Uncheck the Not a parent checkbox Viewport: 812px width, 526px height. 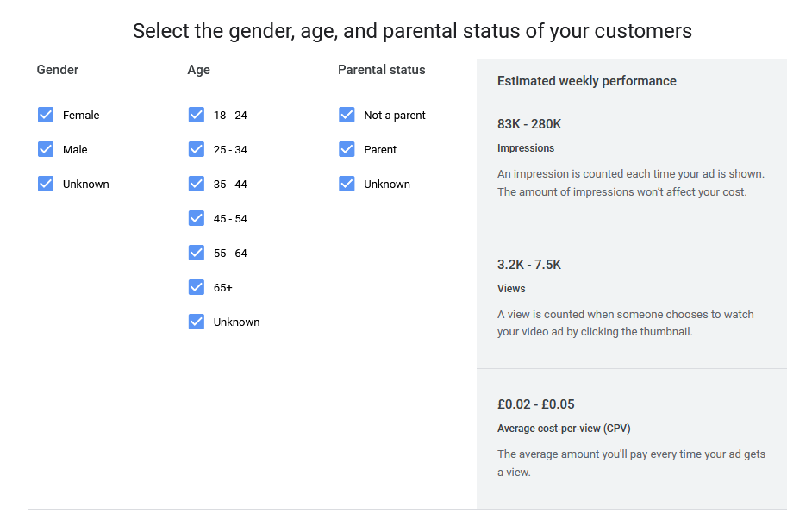[347, 115]
